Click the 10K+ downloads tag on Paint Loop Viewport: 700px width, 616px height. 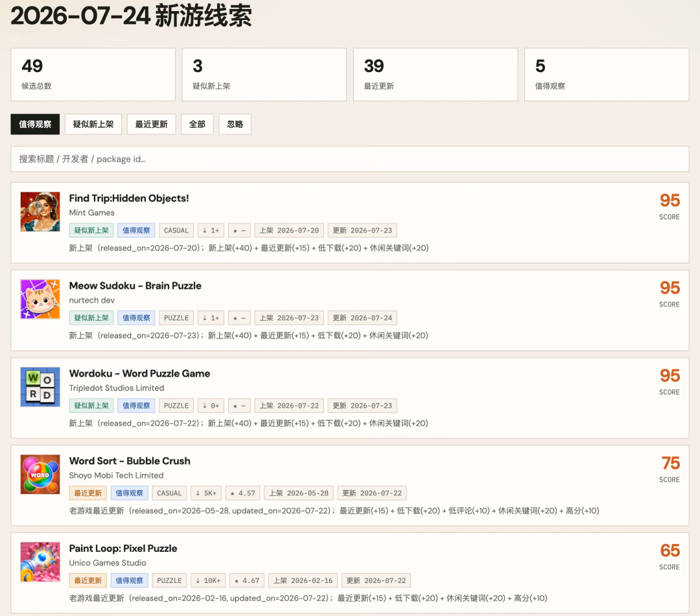pyautogui.click(x=208, y=581)
